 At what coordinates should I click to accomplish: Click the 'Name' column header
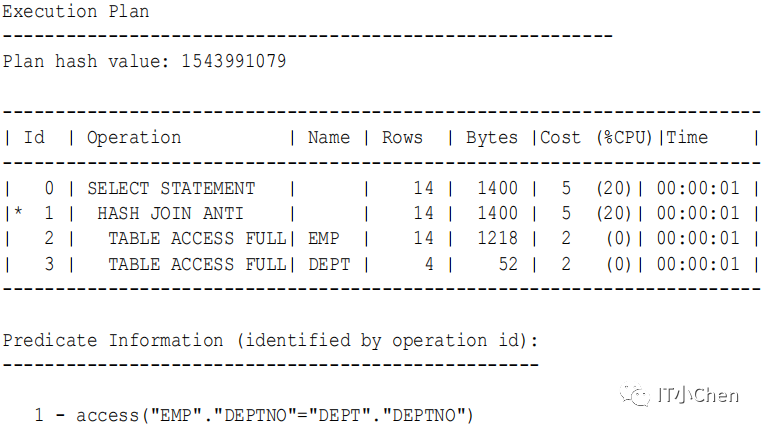point(329,137)
